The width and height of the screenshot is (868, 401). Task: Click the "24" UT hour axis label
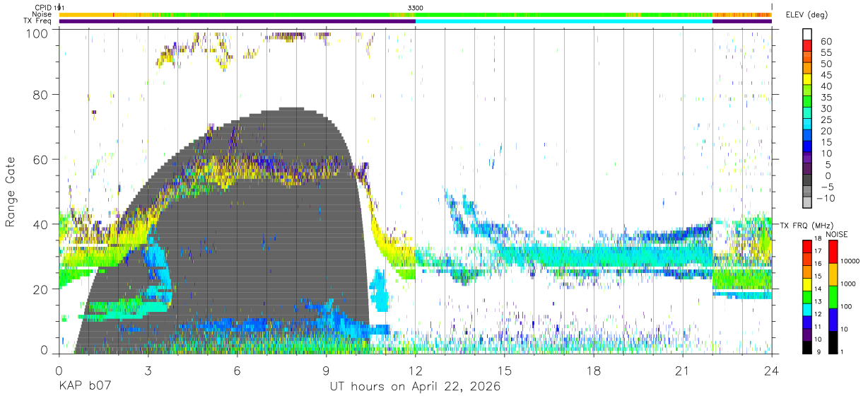[772, 370]
